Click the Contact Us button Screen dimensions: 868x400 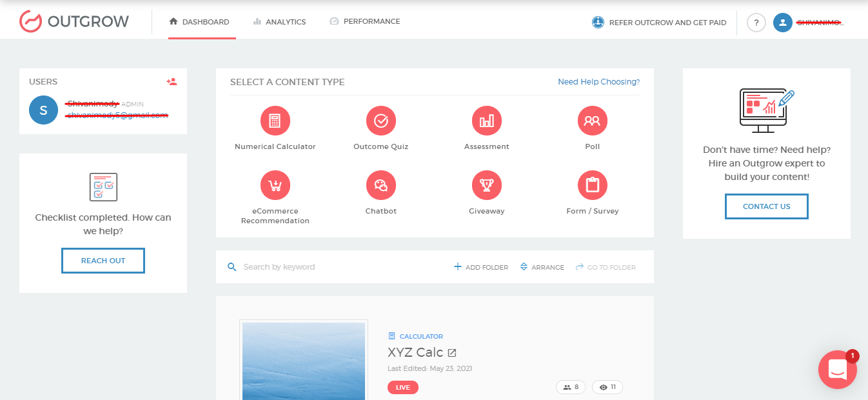tap(767, 206)
